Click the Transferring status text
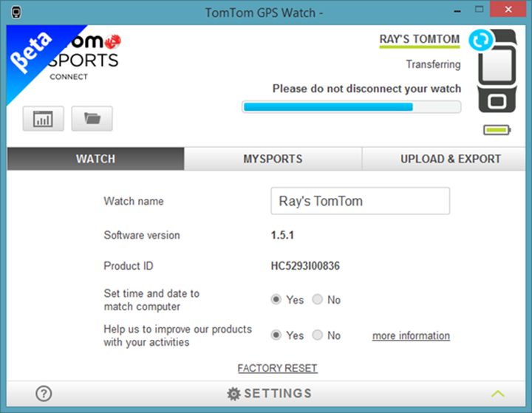The height and width of the screenshot is (413, 532). tap(433, 64)
